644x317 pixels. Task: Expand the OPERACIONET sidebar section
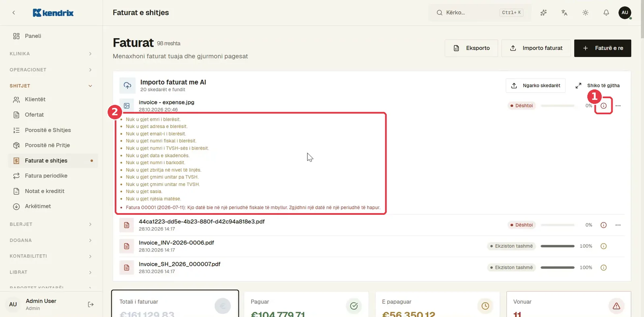[51, 70]
